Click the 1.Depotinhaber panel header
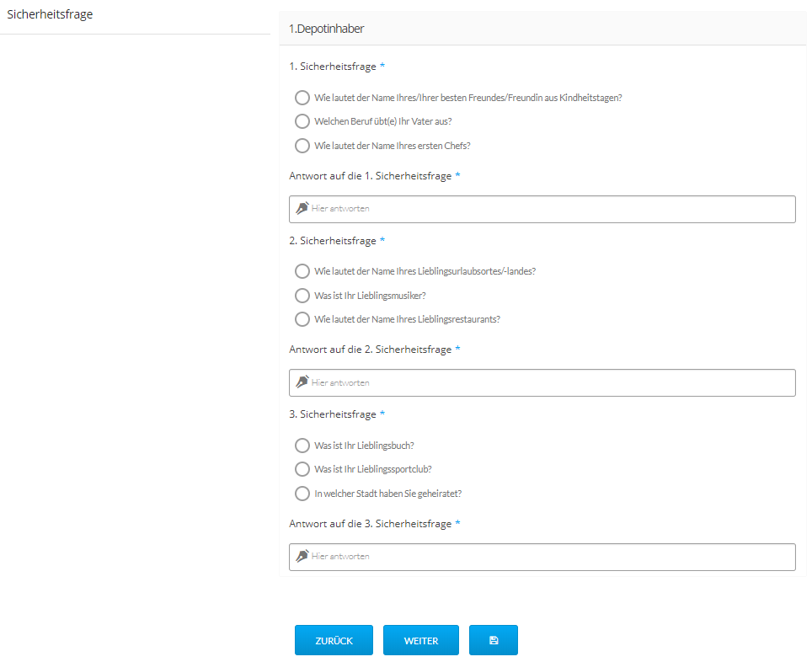Image resolution: width=812 pixels, height=662 pixels. [x=542, y=29]
